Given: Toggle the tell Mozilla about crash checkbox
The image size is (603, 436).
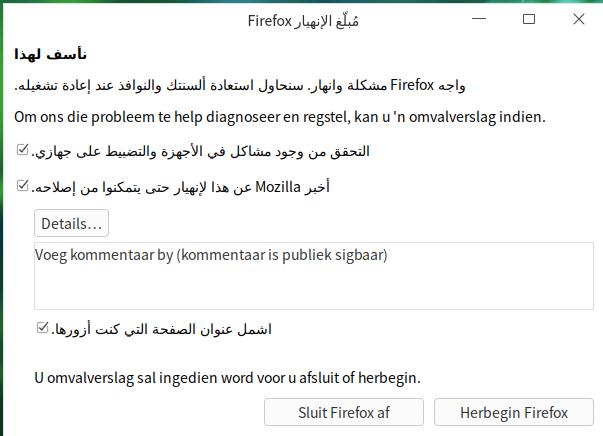Looking at the screenshot, I should (23, 185).
